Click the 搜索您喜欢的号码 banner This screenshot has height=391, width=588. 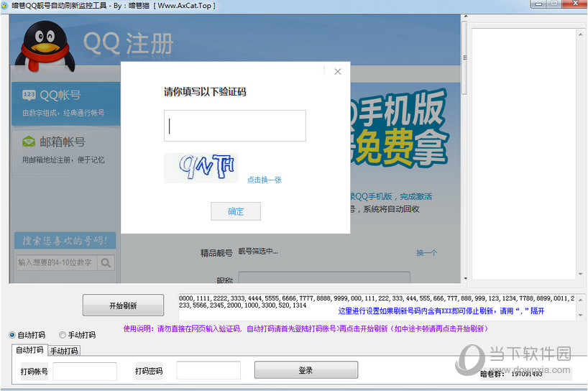point(65,240)
